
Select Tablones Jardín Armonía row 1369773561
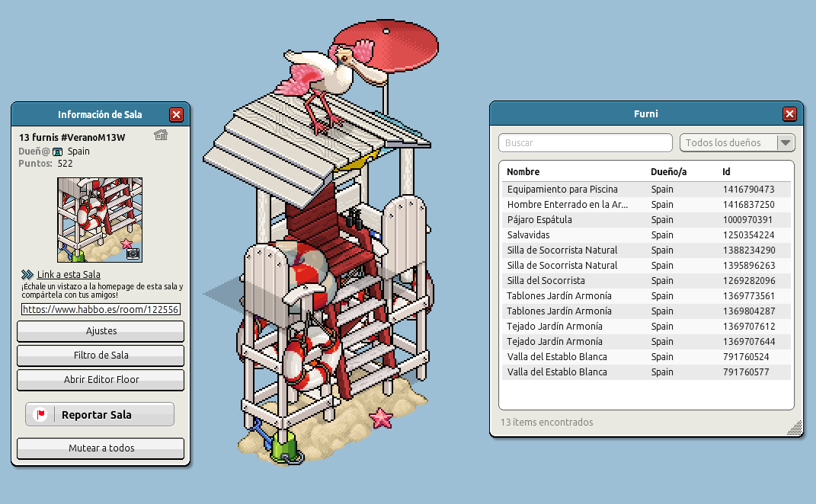[x=646, y=296]
